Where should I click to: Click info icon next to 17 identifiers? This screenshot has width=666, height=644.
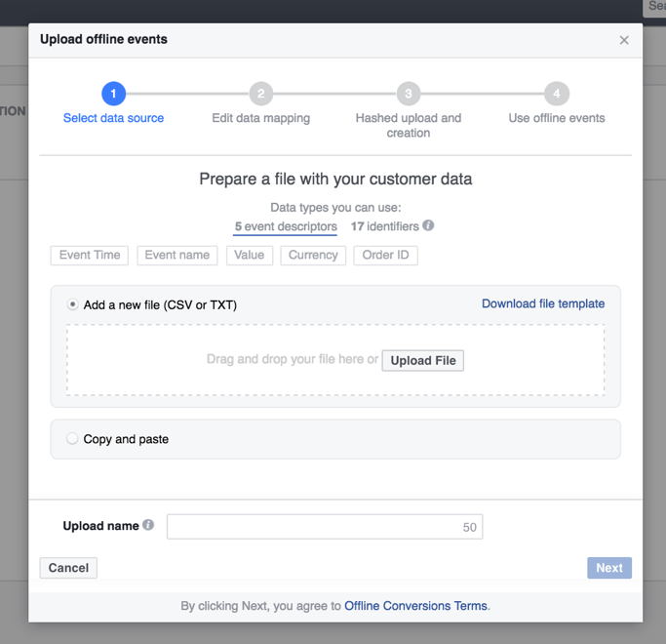[x=428, y=225]
